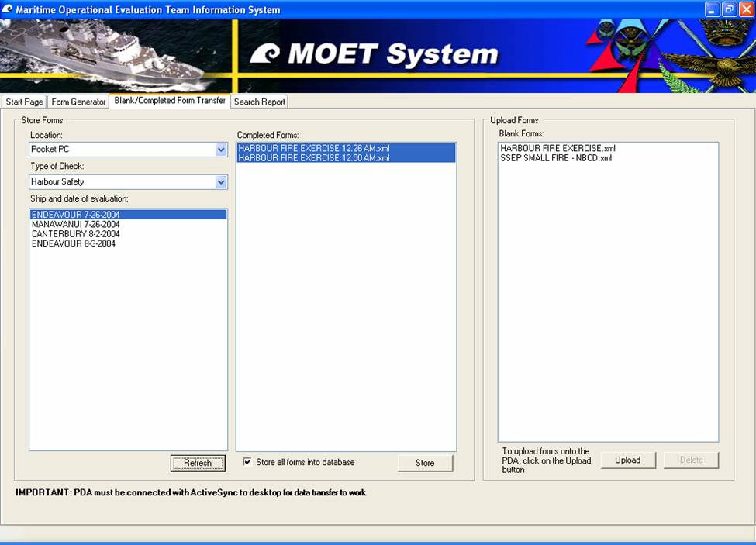Toggle Store all forms into database checkbox
This screenshot has width=756, height=545.
pos(247,462)
